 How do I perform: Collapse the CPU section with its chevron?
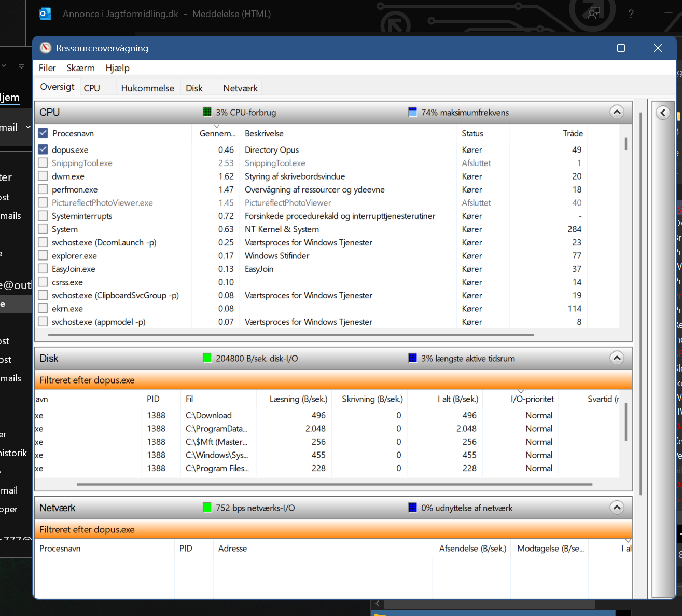(617, 112)
